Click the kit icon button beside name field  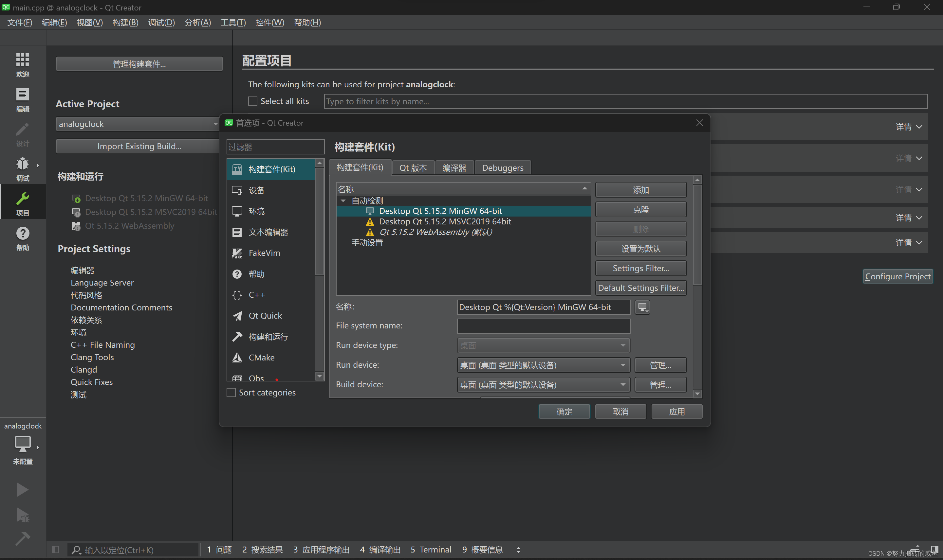click(x=642, y=307)
